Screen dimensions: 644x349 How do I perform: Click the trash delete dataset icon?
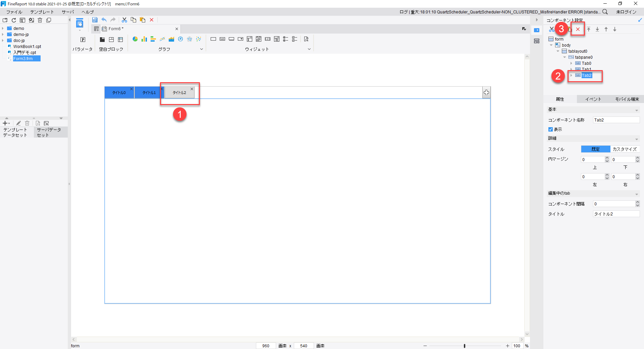pyautogui.click(x=27, y=123)
